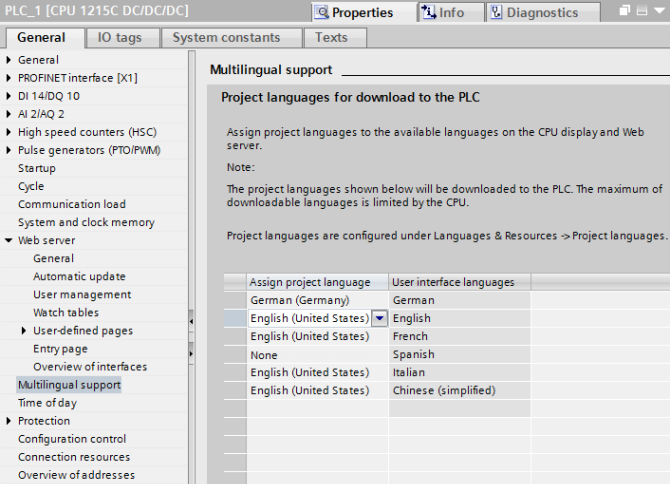670x484 pixels.
Task: Click the Properties magnifier icon
Action: point(321,13)
